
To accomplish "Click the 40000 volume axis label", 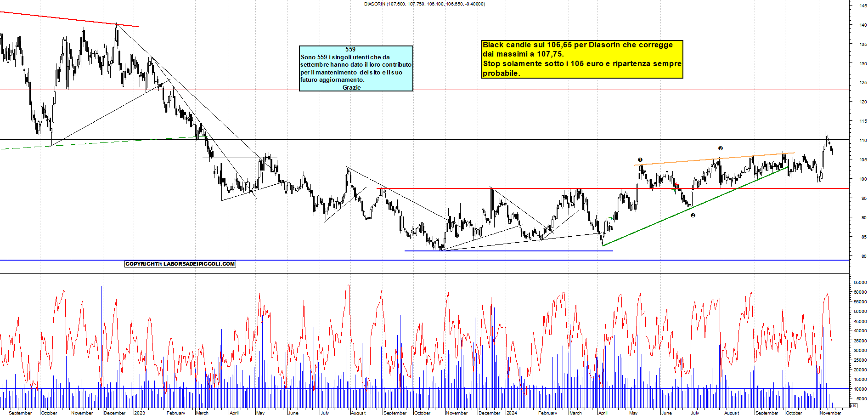I will pyautogui.click(x=860, y=331).
